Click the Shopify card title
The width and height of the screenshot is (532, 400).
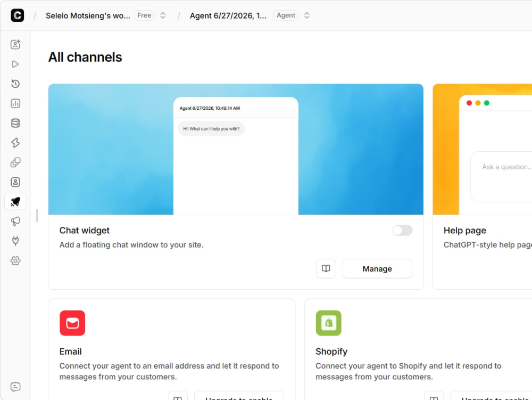tap(331, 352)
